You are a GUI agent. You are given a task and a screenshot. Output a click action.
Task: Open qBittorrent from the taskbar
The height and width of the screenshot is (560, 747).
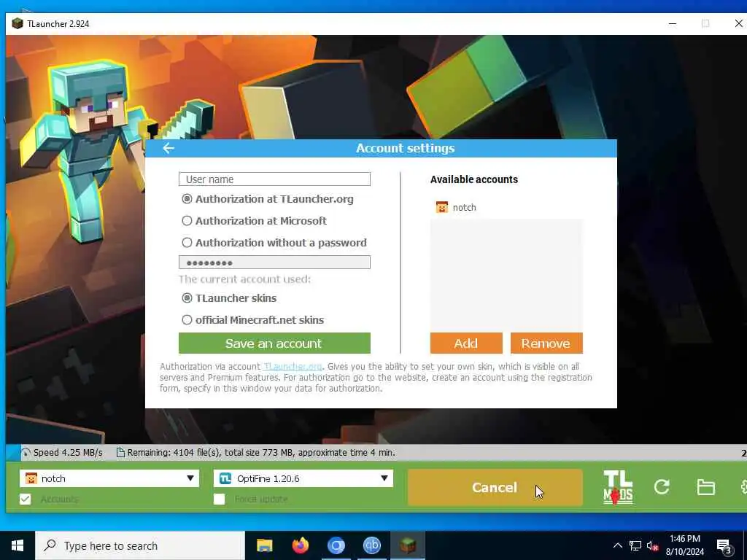pyautogui.click(x=371, y=545)
